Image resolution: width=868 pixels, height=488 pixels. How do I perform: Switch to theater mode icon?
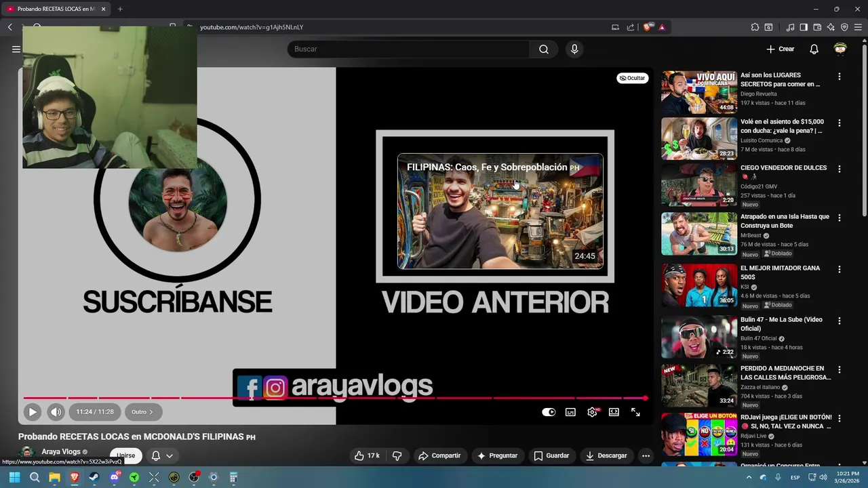pyautogui.click(x=614, y=412)
